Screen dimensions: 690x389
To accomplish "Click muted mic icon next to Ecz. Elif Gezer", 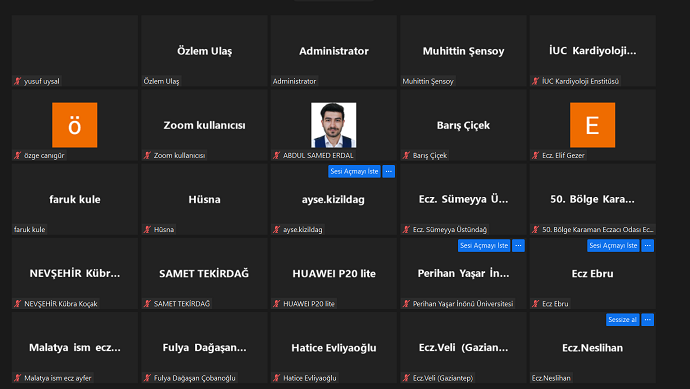I will pos(536,155).
